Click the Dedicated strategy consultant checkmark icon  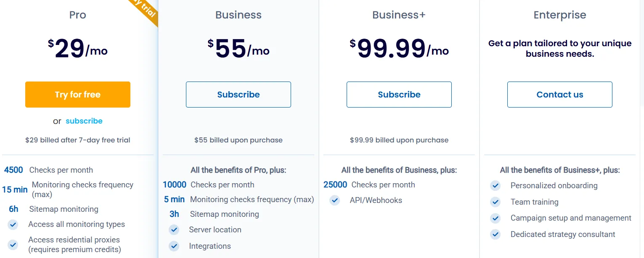pyautogui.click(x=496, y=234)
